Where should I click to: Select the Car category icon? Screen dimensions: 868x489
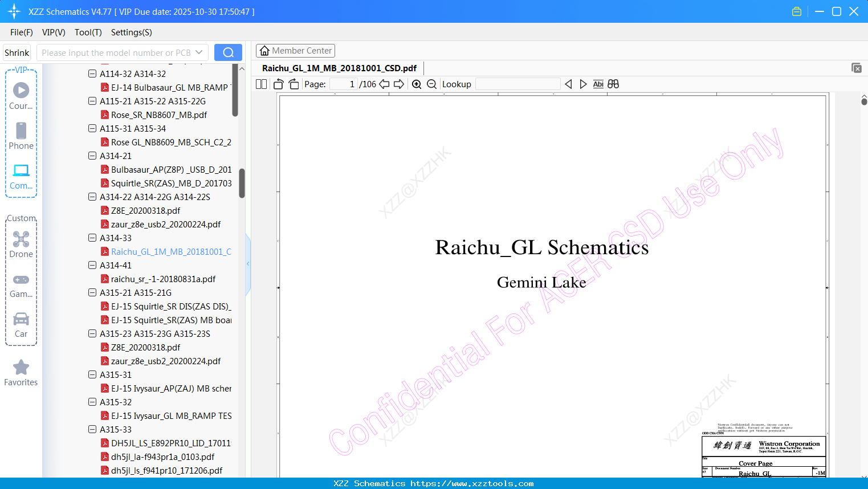[21, 325]
